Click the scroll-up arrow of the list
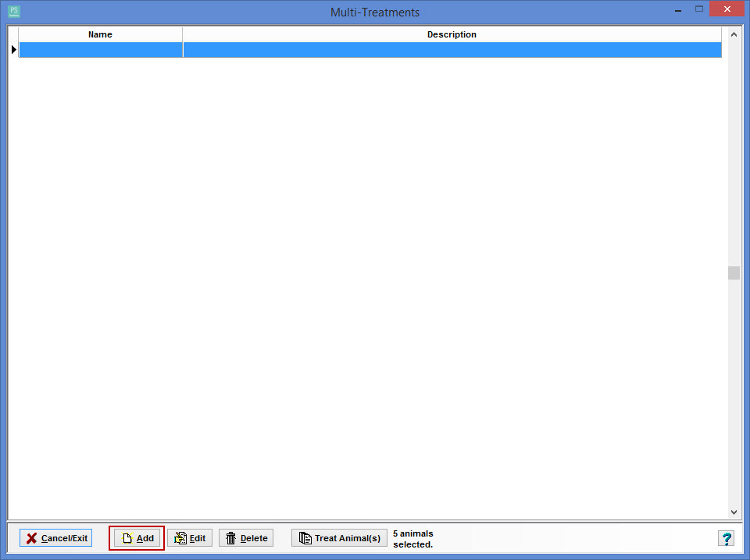The width and height of the screenshot is (750, 560). (734, 34)
